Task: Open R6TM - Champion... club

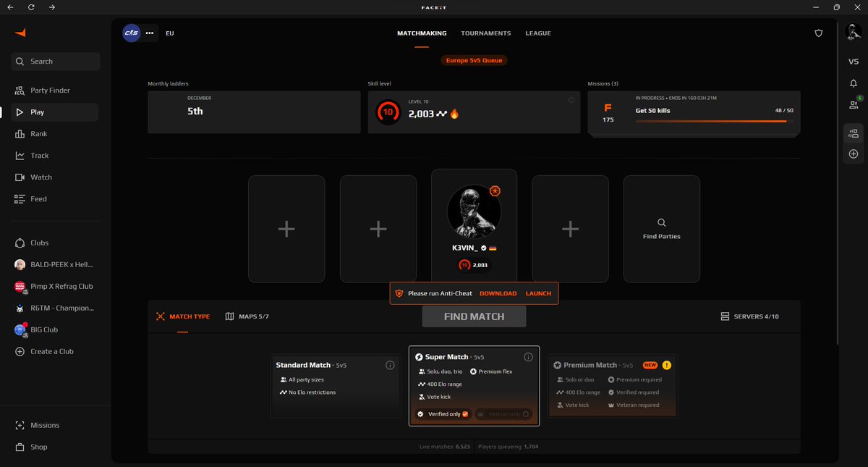Action: 55,308
